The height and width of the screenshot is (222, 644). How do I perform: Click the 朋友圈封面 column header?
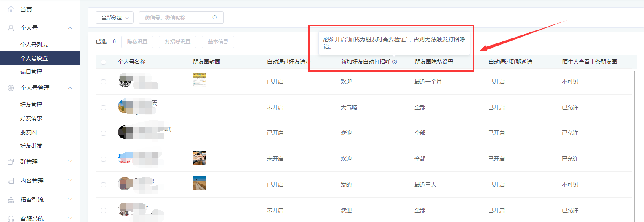point(207,62)
